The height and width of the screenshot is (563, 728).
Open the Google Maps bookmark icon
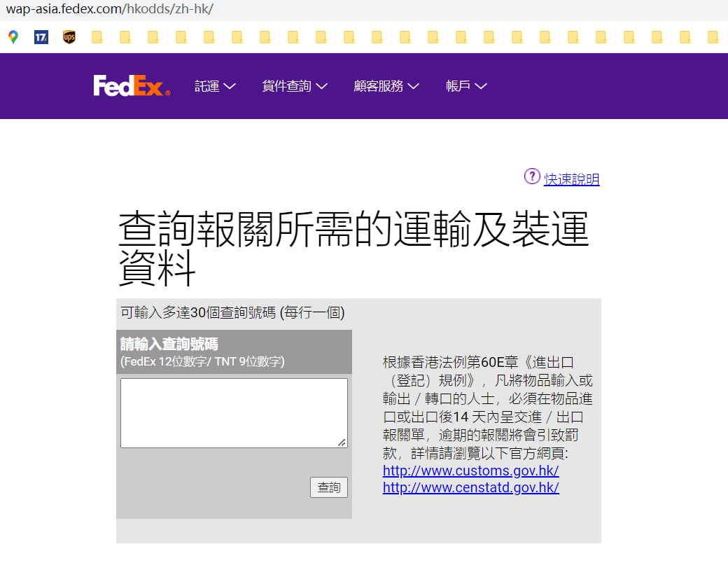tap(13, 37)
